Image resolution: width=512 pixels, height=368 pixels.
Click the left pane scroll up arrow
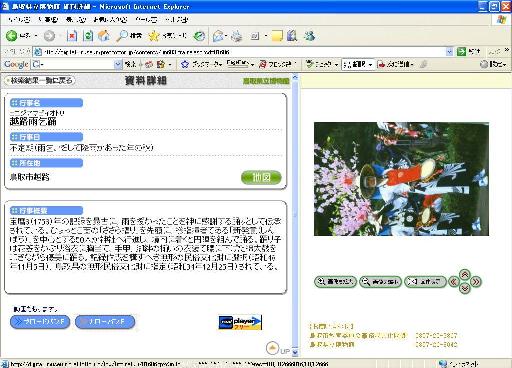click(x=295, y=78)
